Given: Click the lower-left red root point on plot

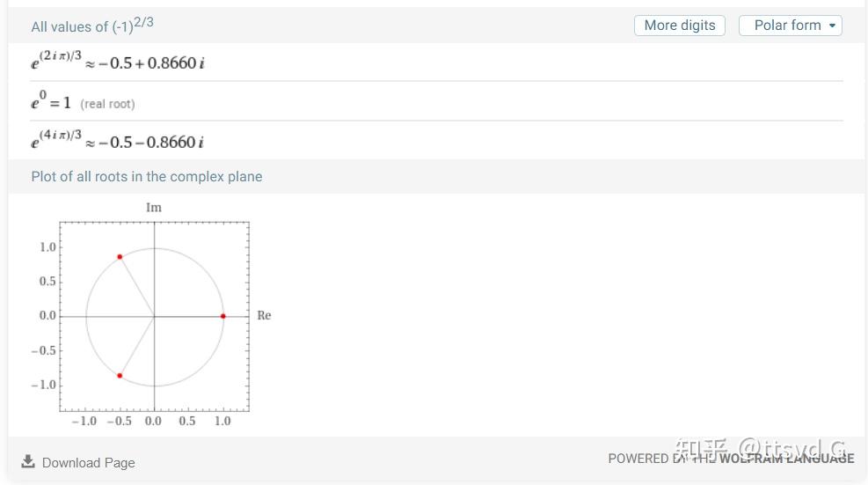Looking at the screenshot, I should coord(120,375).
